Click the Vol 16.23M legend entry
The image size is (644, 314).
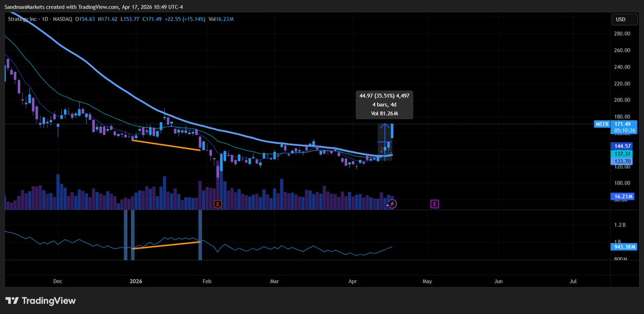click(x=220, y=19)
